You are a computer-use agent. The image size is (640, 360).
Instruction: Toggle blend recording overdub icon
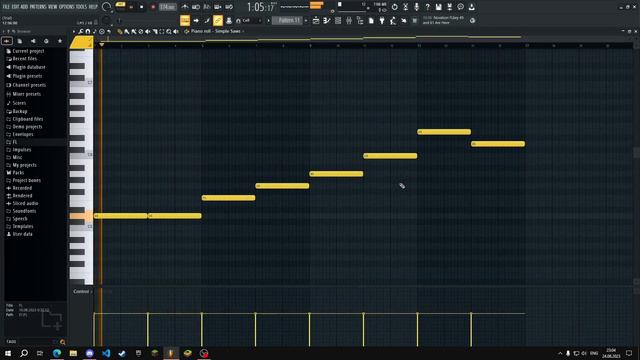click(218, 7)
